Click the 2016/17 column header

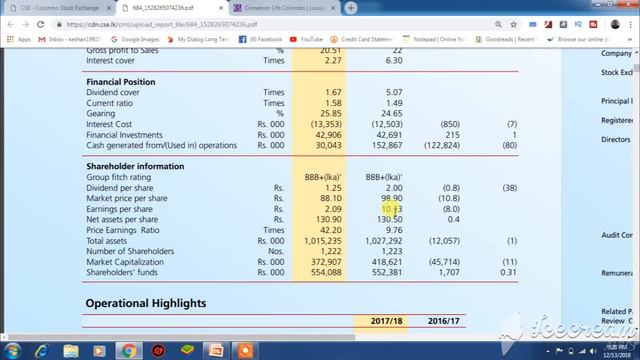pyautogui.click(x=443, y=321)
